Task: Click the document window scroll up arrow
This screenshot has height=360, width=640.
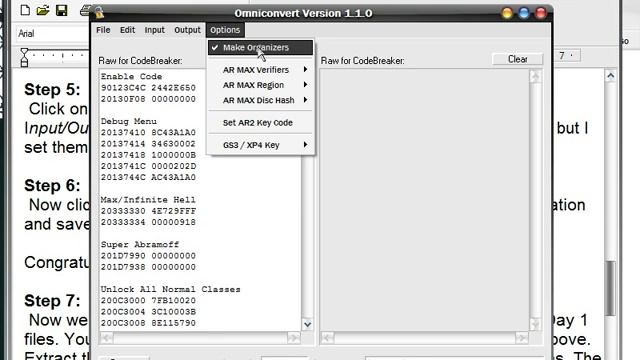Action: [x=611, y=76]
